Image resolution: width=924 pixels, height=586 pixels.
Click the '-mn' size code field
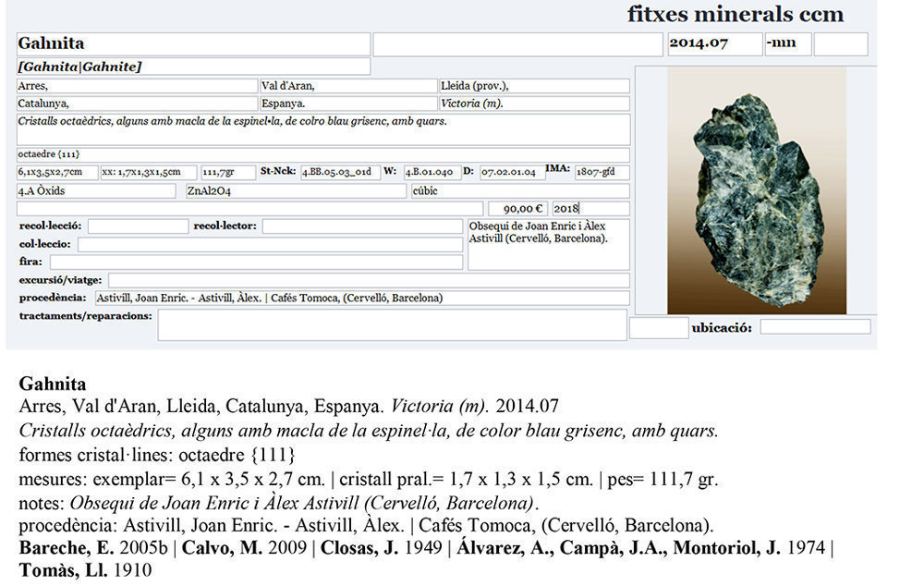click(788, 44)
